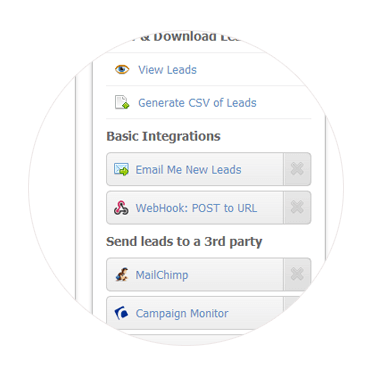Remove the MailChimp integration

297,274
